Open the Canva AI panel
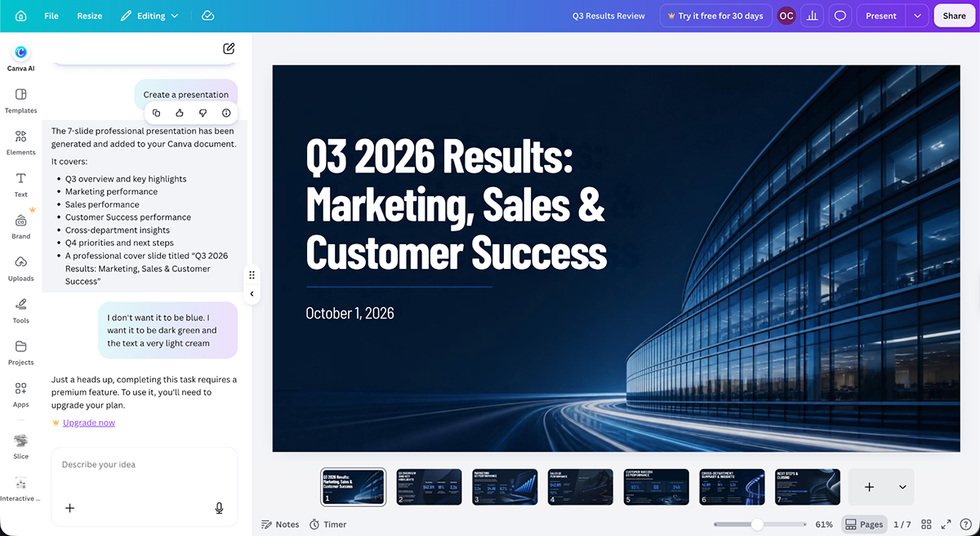 coord(21,58)
